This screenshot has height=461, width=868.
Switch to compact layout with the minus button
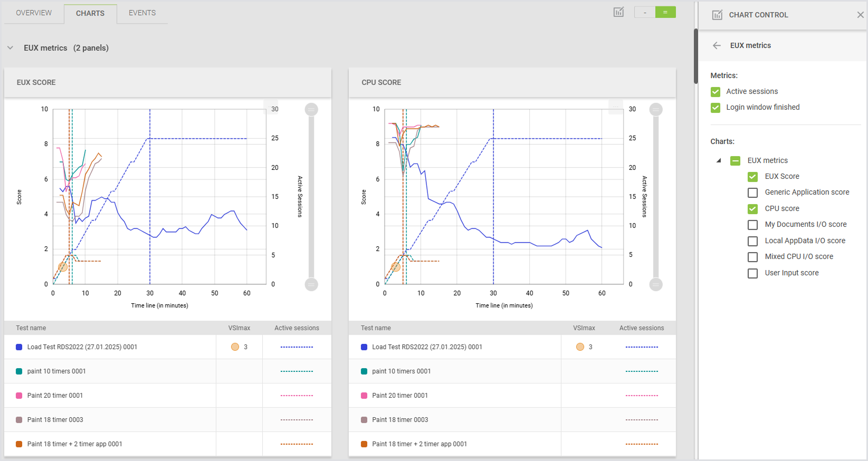pos(645,12)
